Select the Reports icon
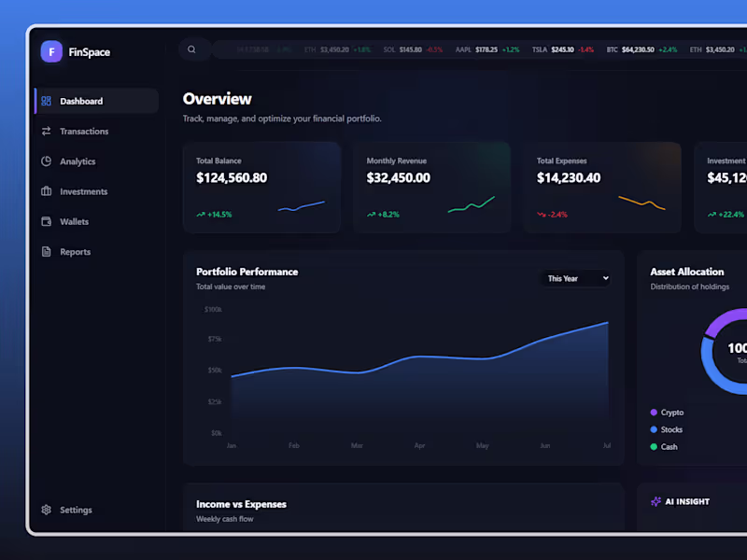Viewport: 747px width, 560px height. 47,251
